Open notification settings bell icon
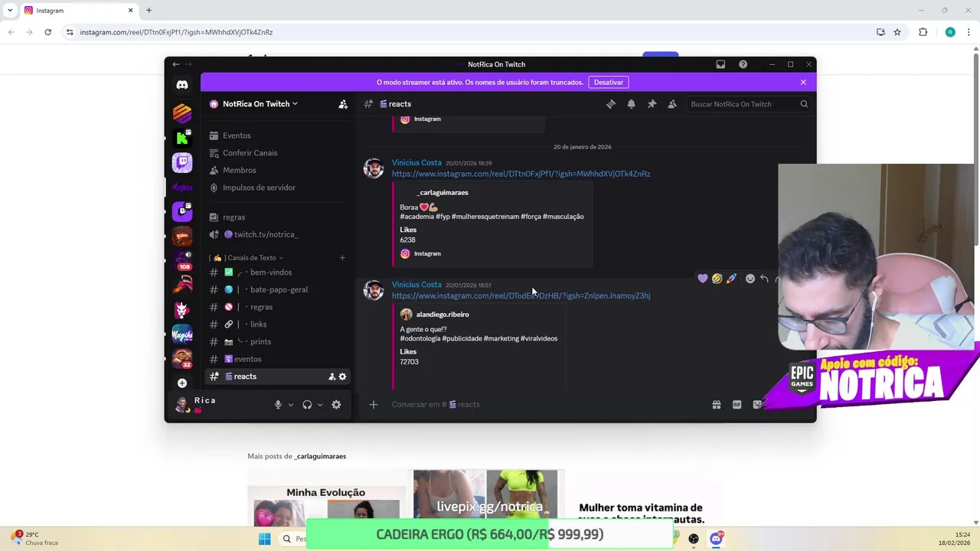The height and width of the screenshot is (551, 980). (x=631, y=104)
